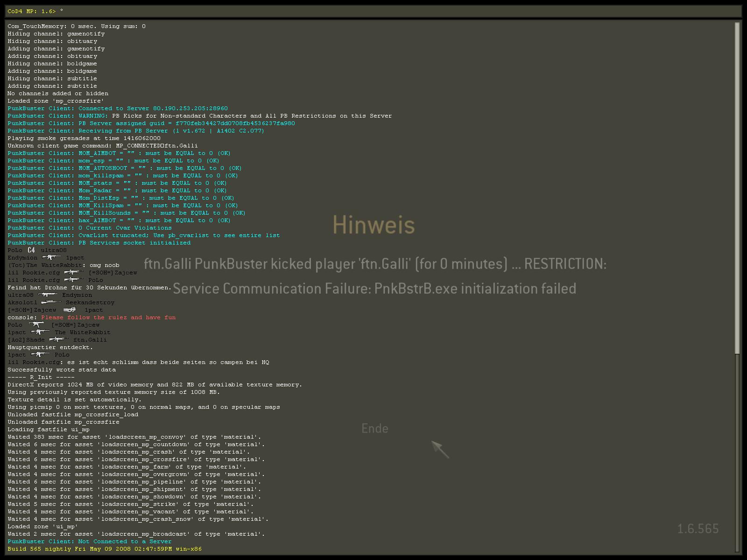
Task: Click 'Hauptquartier entdeckt.' line
Action: (x=50, y=347)
